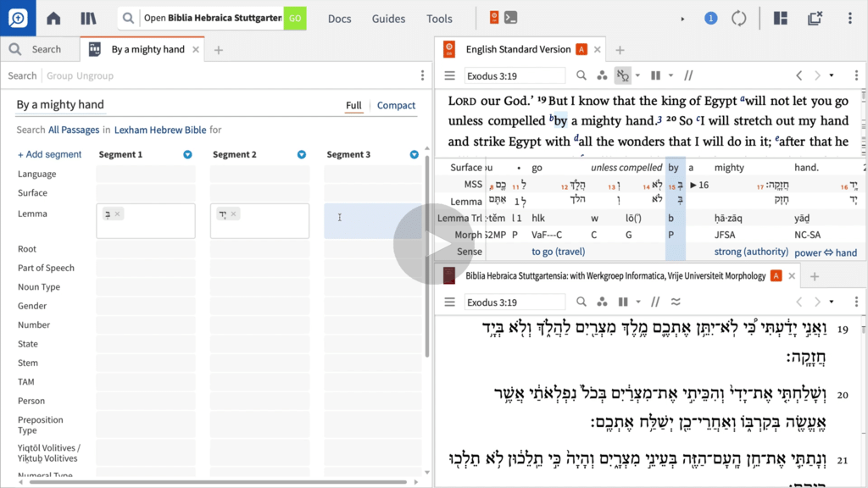Open the orange Bible shortcut icon
Viewport: 868px width, 488px height.
click(x=494, y=18)
